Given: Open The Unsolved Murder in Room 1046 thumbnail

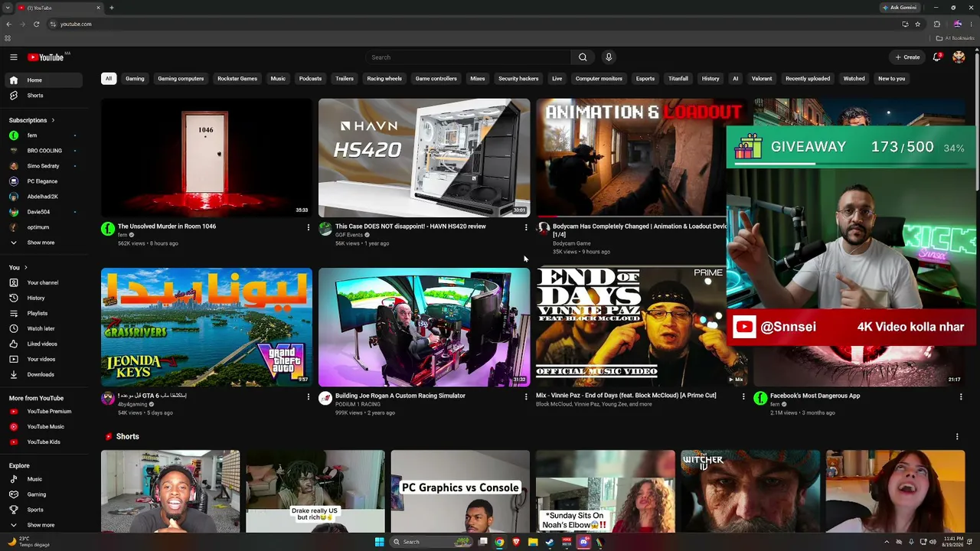Looking at the screenshot, I should coord(207,158).
